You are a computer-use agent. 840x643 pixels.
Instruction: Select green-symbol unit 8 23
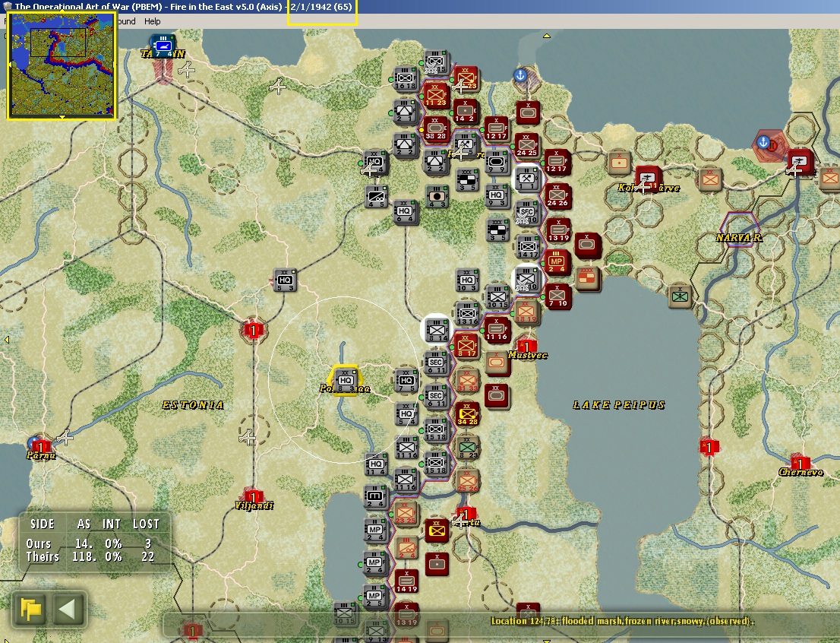(468, 447)
